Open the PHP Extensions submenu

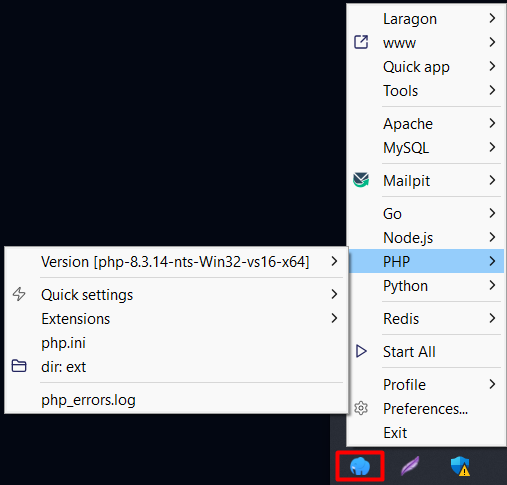tap(176, 319)
